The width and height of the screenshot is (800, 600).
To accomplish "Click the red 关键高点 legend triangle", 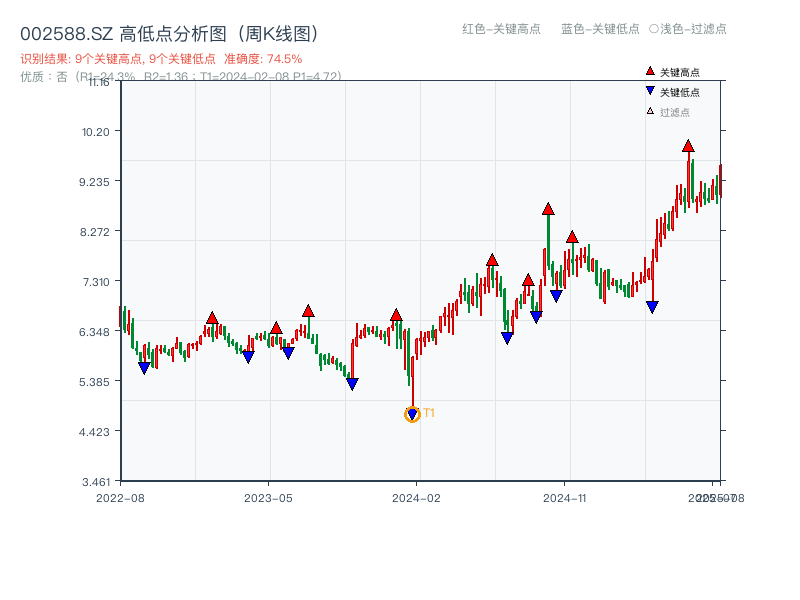I will pyautogui.click(x=650, y=72).
